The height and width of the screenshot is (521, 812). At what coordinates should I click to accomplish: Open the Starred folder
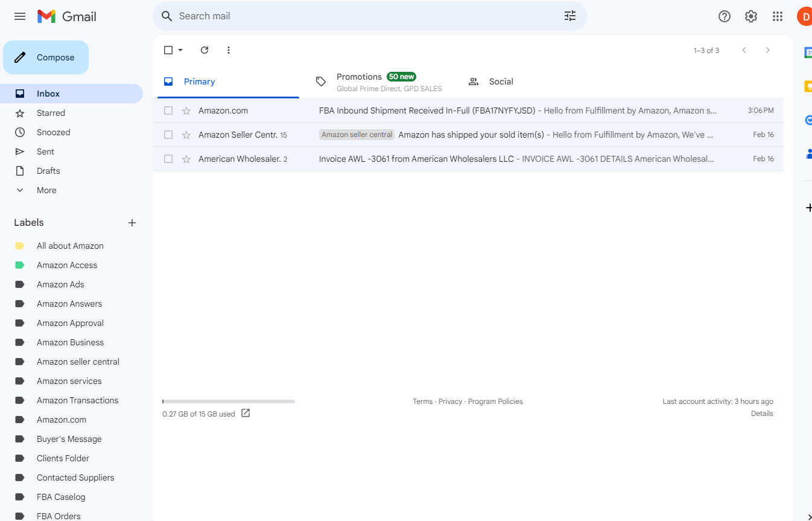(71, 113)
